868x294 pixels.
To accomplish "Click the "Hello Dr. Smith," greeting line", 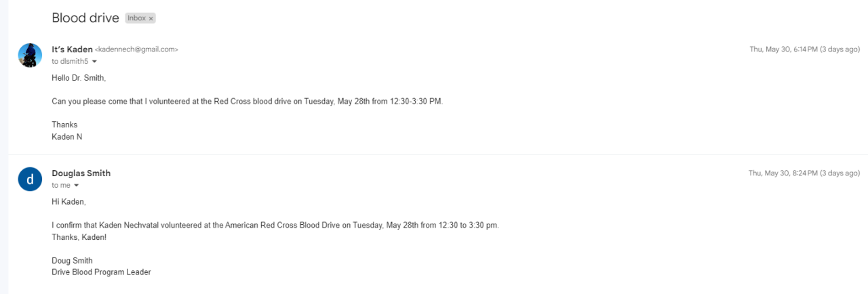I will click(x=79, y=78).
